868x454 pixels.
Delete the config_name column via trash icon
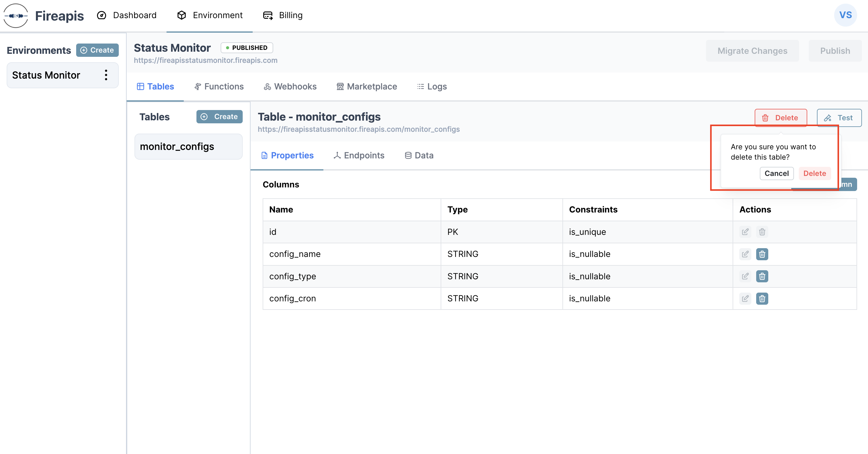(x=762, y=254)
